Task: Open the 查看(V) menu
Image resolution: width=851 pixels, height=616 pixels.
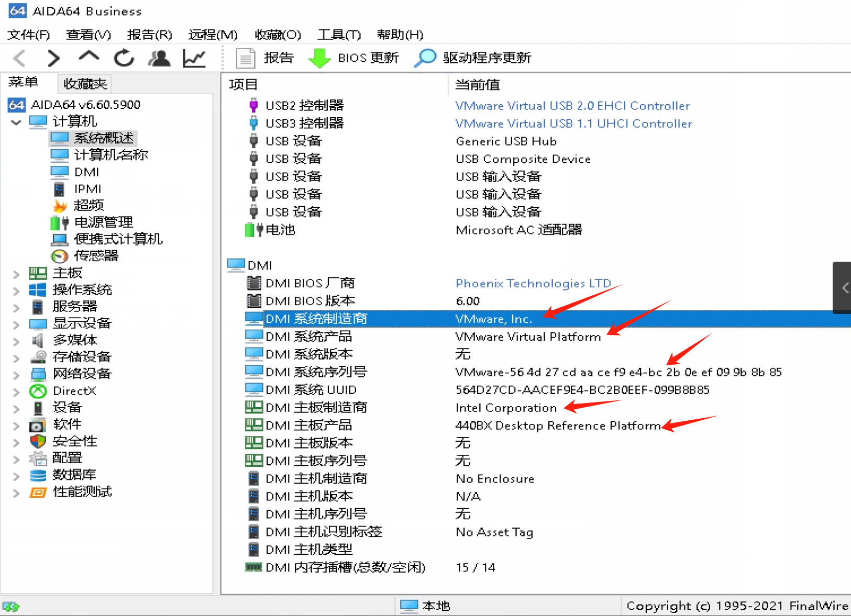Action: point(88,35)
